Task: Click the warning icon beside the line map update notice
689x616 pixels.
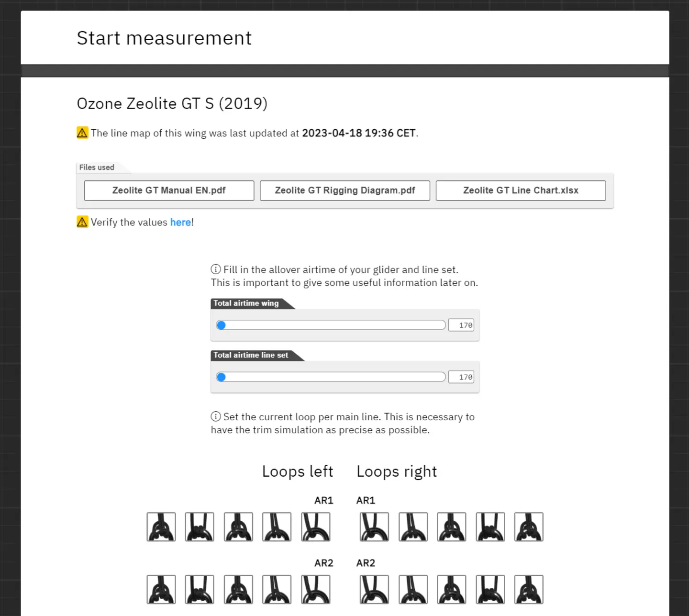Action: [82, 133]
